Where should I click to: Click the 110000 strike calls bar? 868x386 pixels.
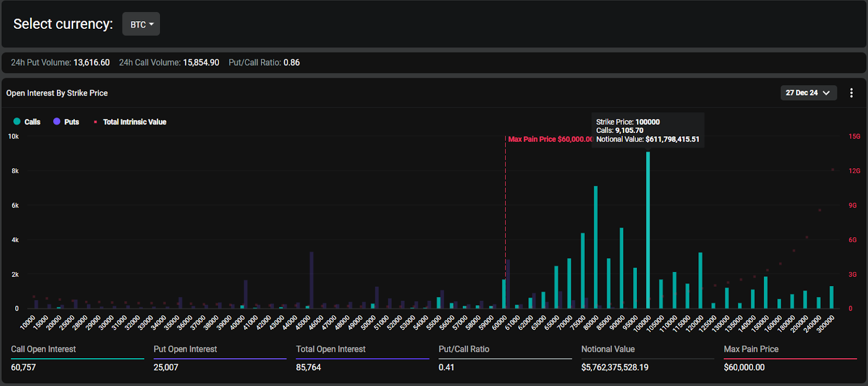tap(674, 290)
